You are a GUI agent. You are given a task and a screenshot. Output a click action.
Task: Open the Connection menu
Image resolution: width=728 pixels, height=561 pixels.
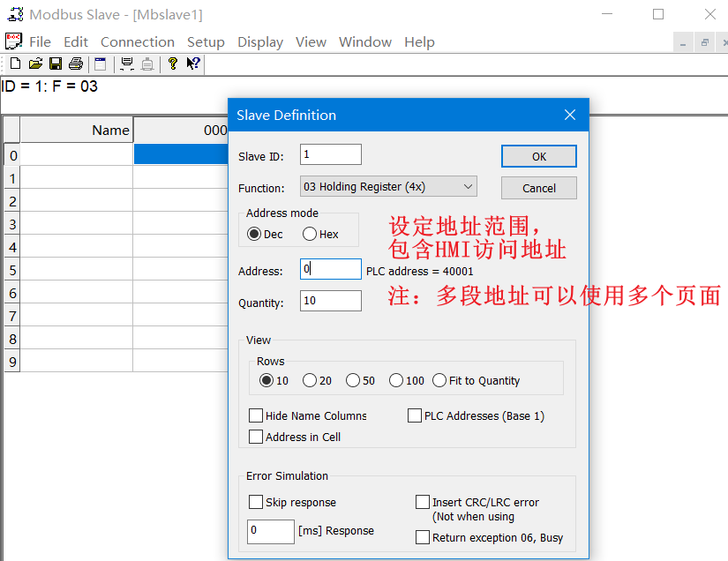[x=138, y=41]
